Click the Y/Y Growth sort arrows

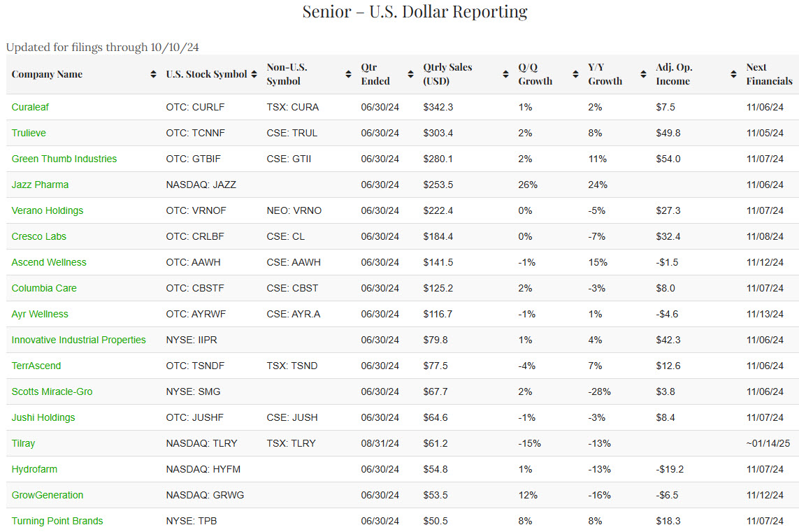pyautogui.click(x=643, y=74)
